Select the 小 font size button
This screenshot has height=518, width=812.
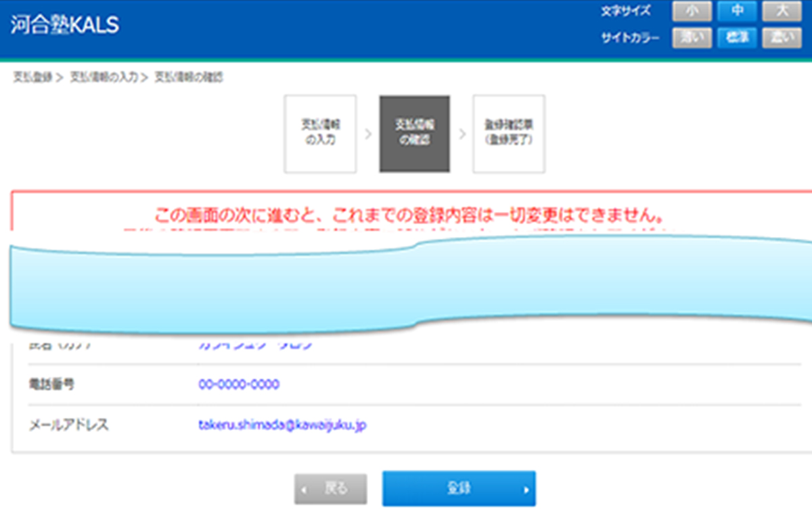692,10
